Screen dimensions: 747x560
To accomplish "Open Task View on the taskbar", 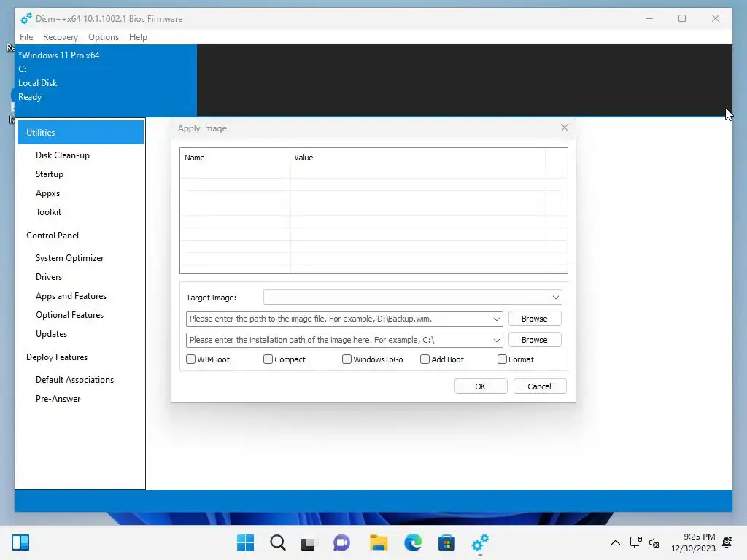I will 308,542.
